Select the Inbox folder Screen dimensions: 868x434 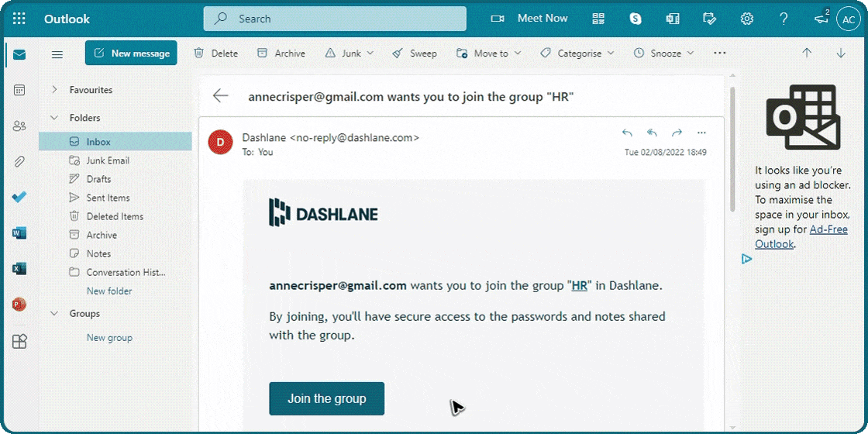click(115, 142)
